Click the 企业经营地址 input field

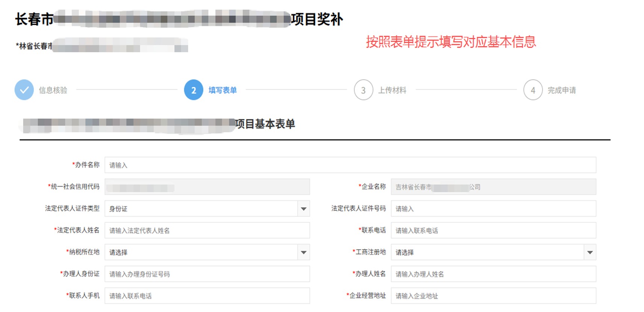pyautogui.click(x=493, y=296)
